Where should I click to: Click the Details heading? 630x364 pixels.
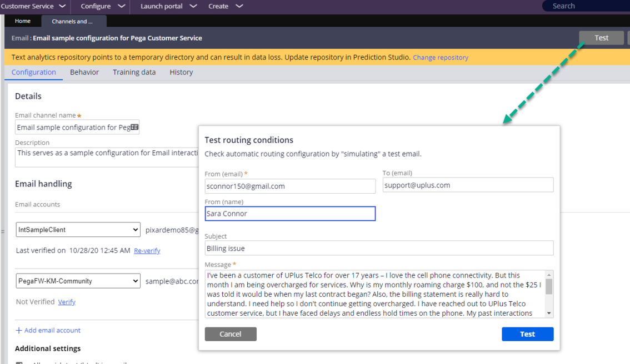[28, 97]
